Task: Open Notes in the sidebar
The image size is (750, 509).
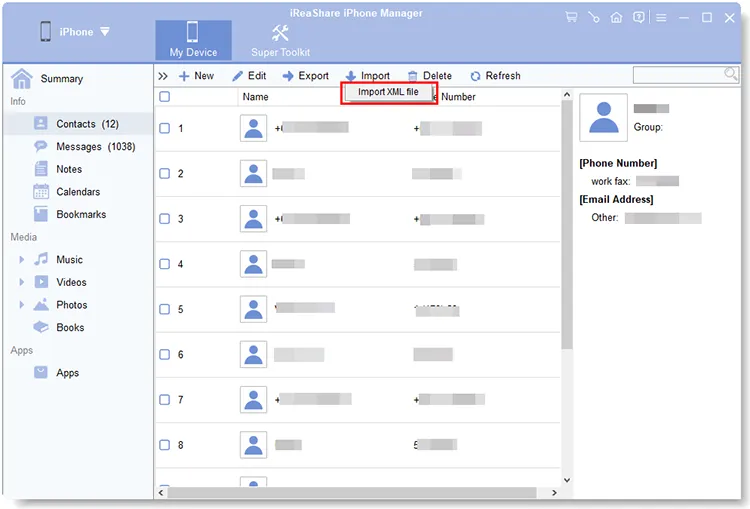Action: [x=69, y=169]
